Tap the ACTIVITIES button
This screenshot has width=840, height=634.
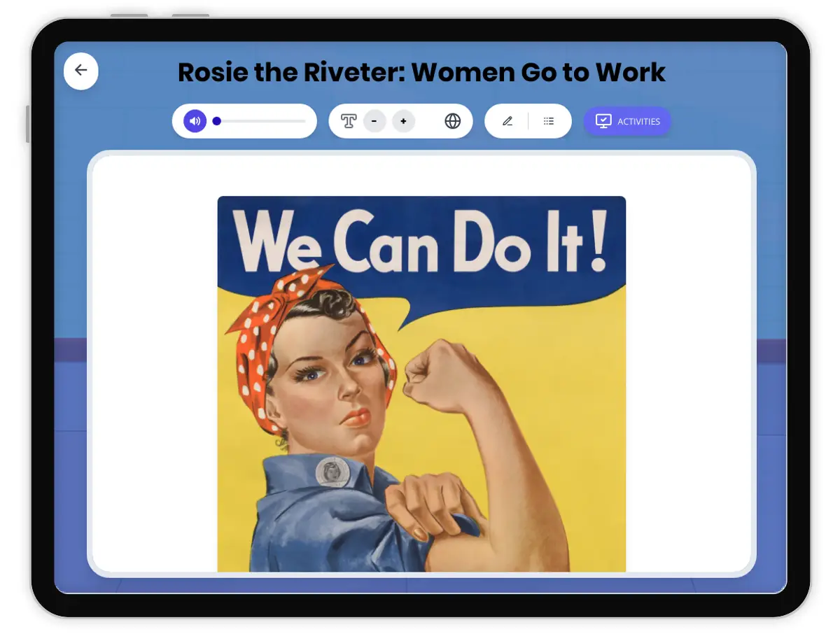(x=627, y=121)
